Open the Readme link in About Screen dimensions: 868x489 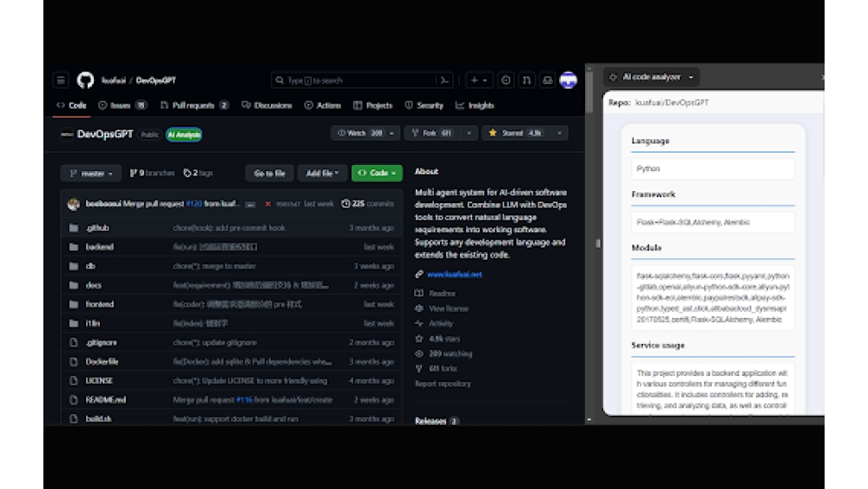tap(442, 294)
